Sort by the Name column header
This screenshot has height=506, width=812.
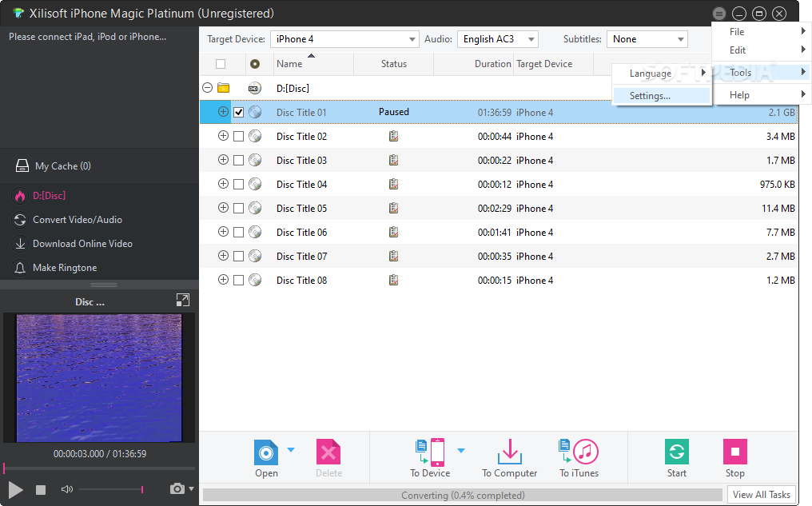pyautogui.click(x=313, y=64)
